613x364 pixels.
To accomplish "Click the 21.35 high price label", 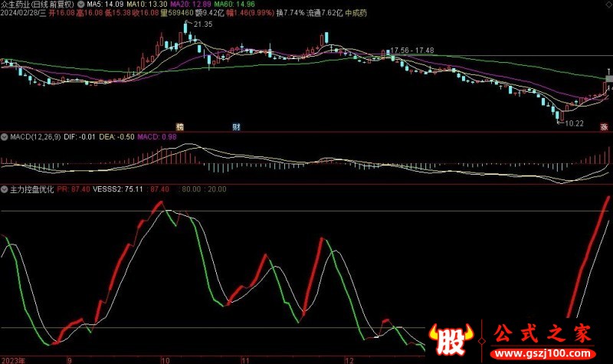I will pos(202,25).
